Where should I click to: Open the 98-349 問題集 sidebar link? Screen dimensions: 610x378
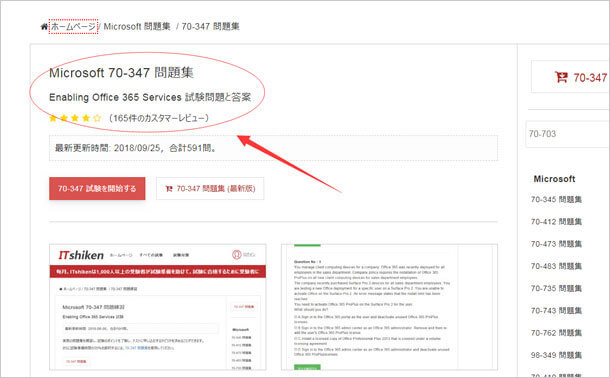click(556, 355)
